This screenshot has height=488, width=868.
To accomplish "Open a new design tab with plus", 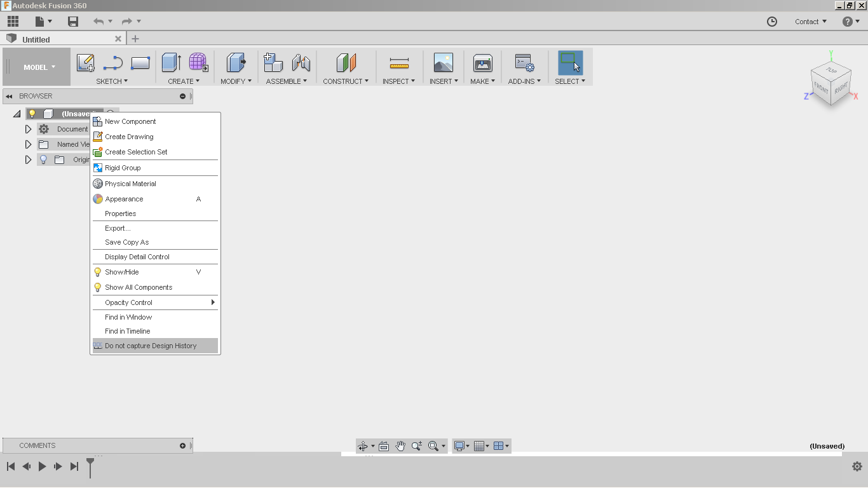I will (135, 39).
